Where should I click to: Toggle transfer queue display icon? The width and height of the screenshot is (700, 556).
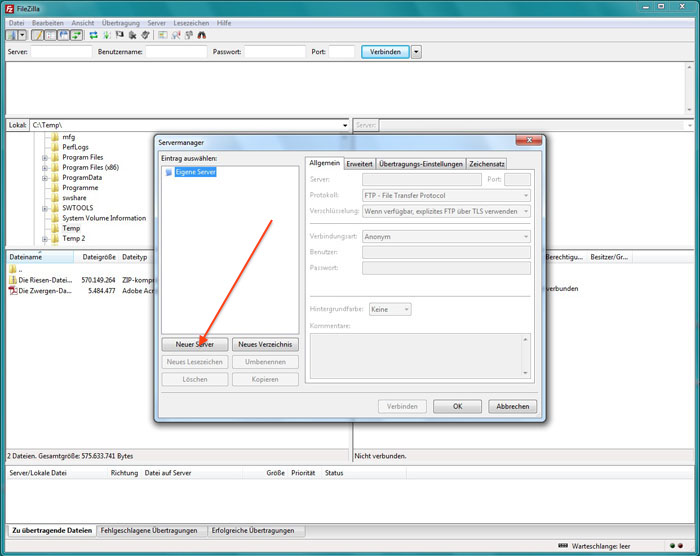pos(76,35)
